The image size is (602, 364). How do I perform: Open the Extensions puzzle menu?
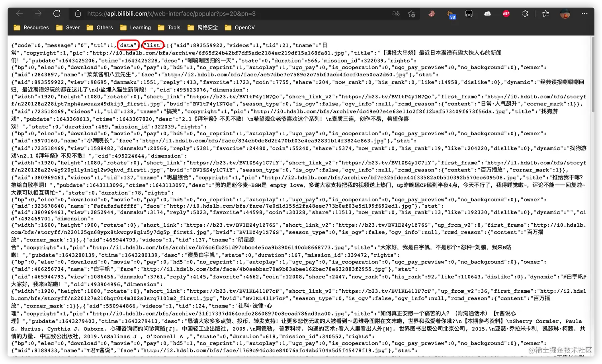[525, 14]
